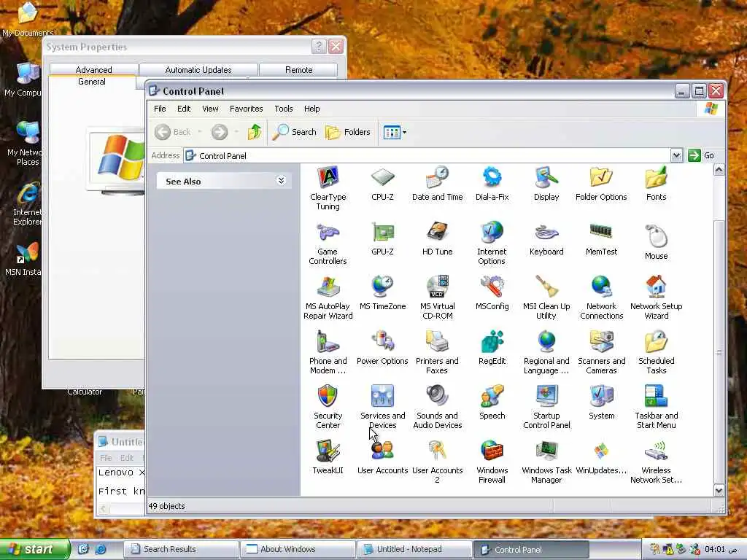Open the MemTest icon
The image size is (747, 560).
click(x=601, y=238)
